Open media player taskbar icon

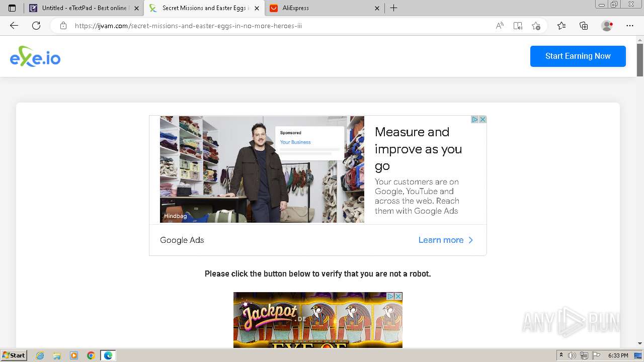[x=74, y=355]
